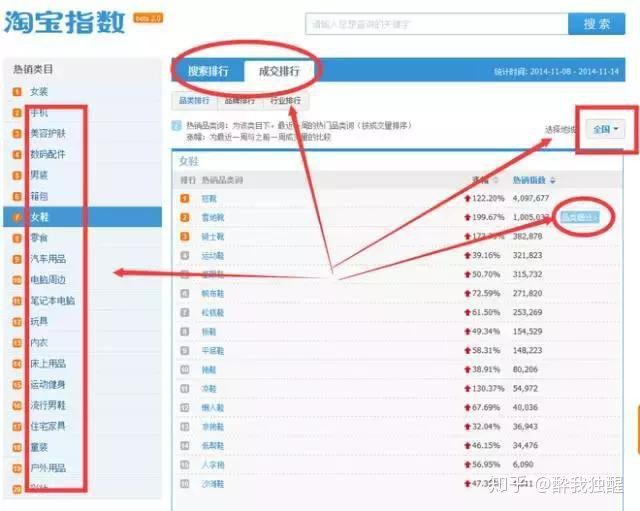Click the info icon beside 热销品类词
The width and height of the screenshot is (640, 511).
176,126
